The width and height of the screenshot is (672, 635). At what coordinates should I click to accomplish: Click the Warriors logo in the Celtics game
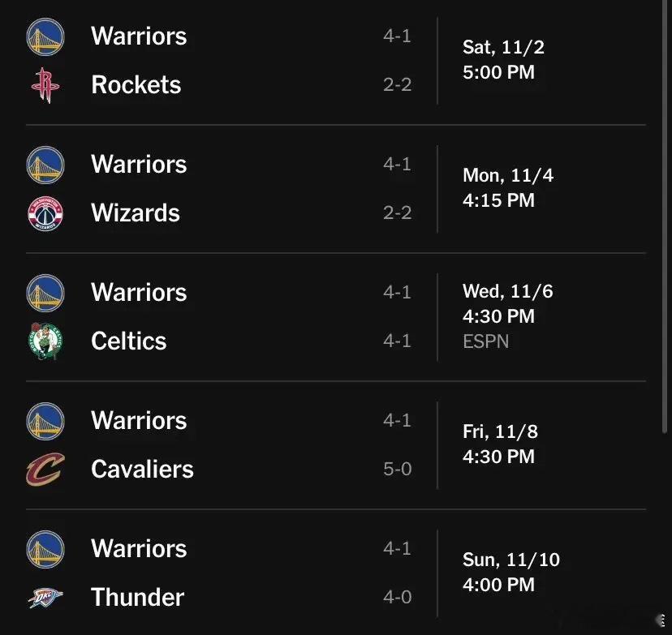pos(45,293)
